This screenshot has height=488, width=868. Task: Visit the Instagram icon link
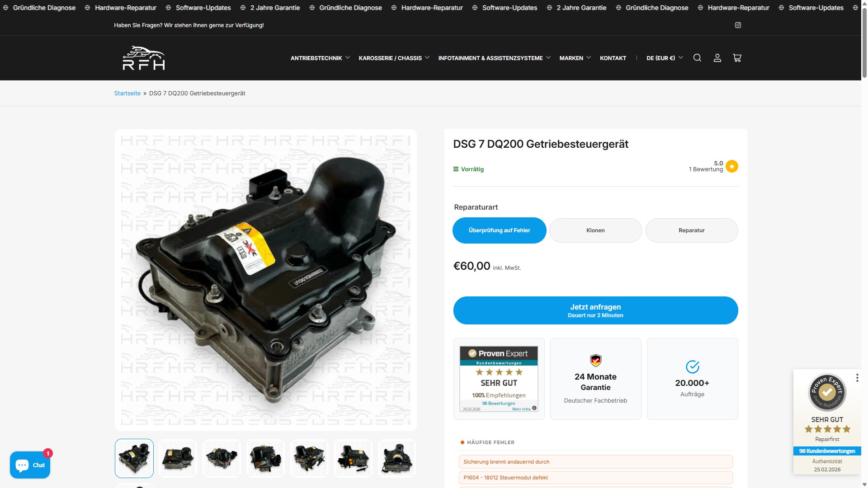tap(738, 25)
